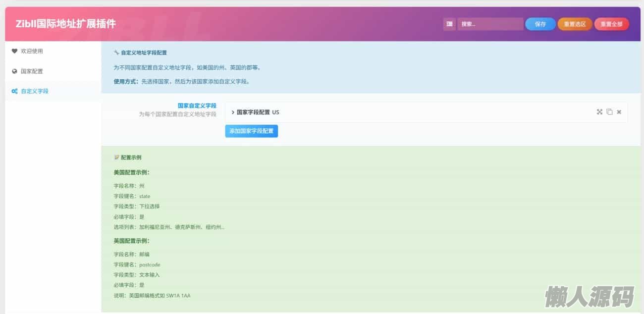Switch to the 国家配置 section

click(x=32, y=71)
